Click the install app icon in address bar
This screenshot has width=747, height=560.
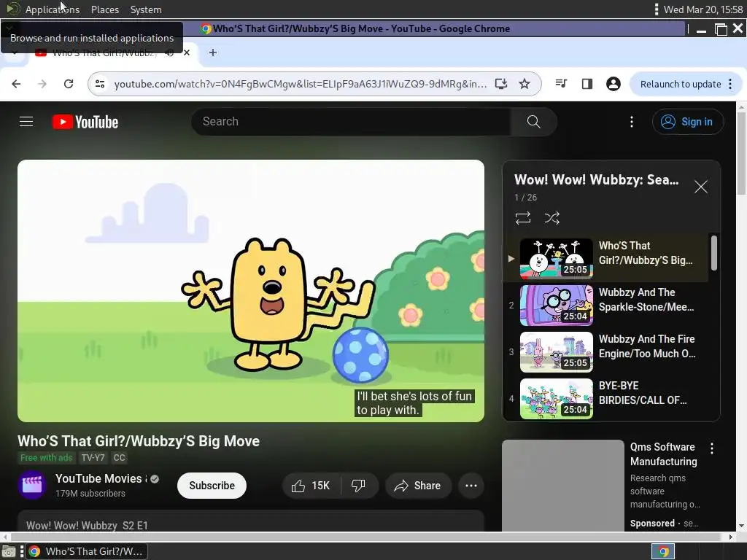(500, 84)
